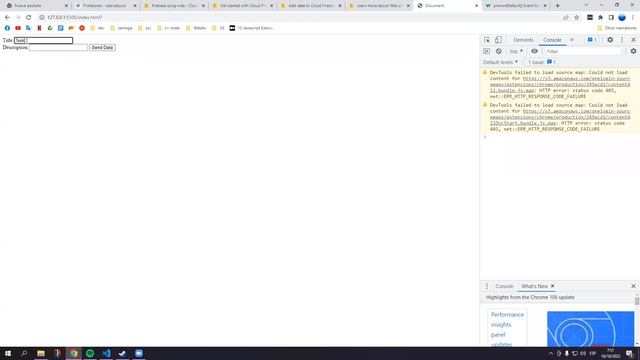Open the Chrome update video thumbnail
Screen dimensions: 640x360
[590, 329]
